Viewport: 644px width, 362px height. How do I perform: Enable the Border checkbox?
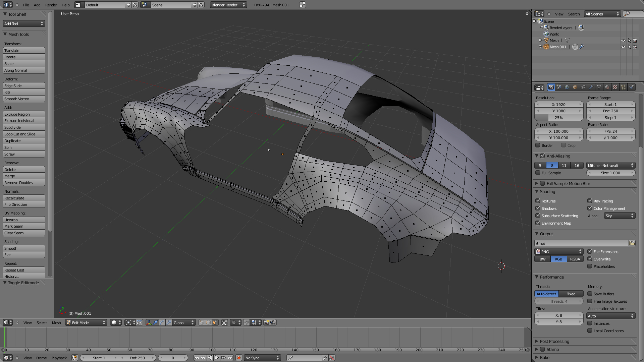pyautogui.click(x=538, y=145)
